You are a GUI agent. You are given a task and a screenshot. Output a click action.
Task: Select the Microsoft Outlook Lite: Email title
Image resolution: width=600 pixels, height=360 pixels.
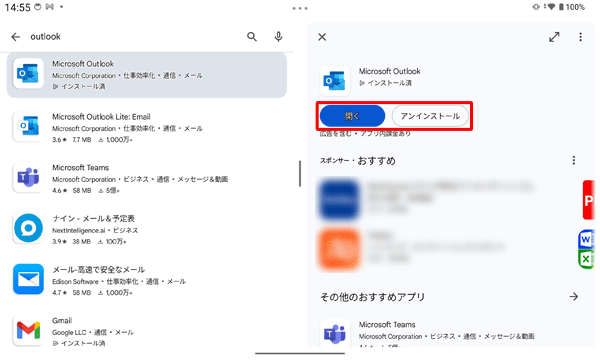tap(101, 117)
